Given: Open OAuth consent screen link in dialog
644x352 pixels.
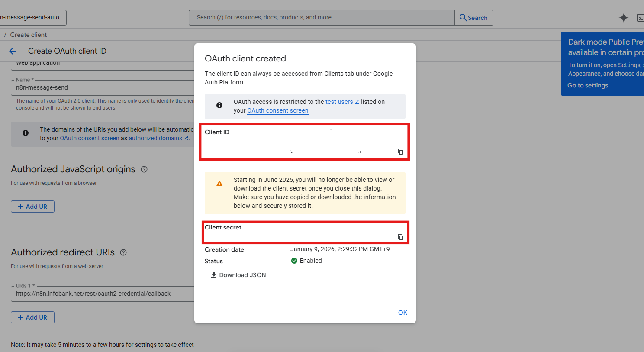Looking at the screenshot, I should click(x=277, y=110).
